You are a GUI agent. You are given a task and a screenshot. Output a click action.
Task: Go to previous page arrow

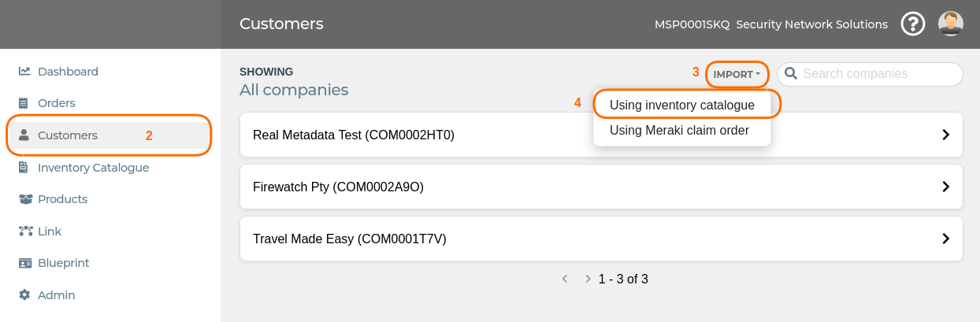point(564,279)
